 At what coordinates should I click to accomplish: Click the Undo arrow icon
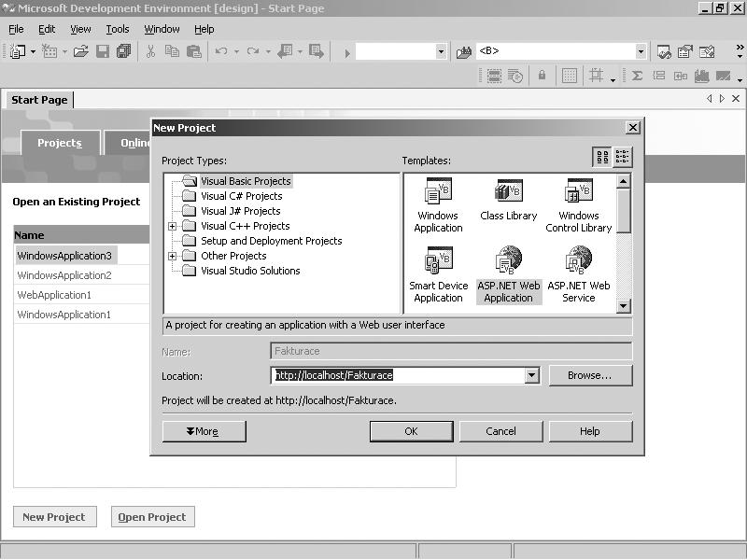tap(221, 51)
